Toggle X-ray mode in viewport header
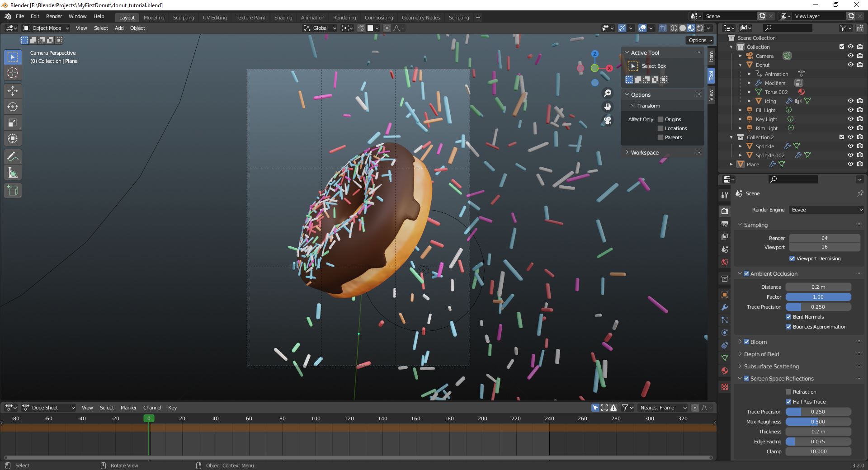The height and width of the screenshot is (470, 868). [662, 28]
